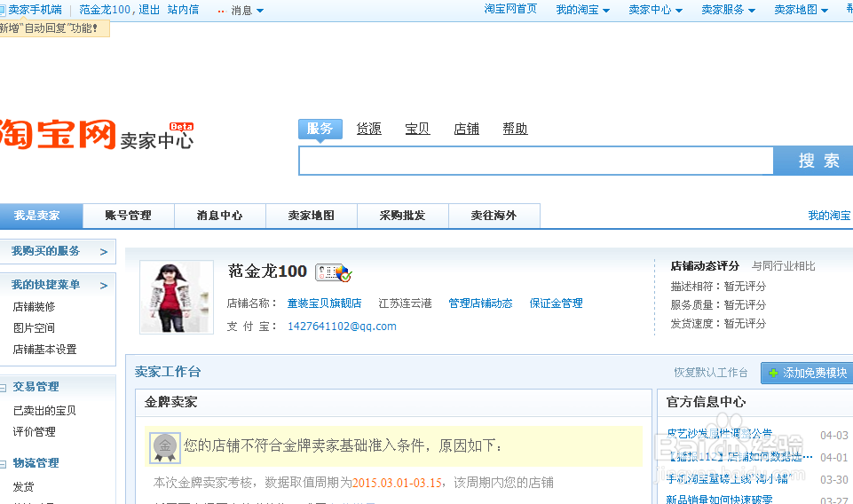Image resolution: width=853 pixels, height=504 pixels.
Task: Click username 范金龙100 in top bar
Action: pyautogui.click(x=105, y=10)
